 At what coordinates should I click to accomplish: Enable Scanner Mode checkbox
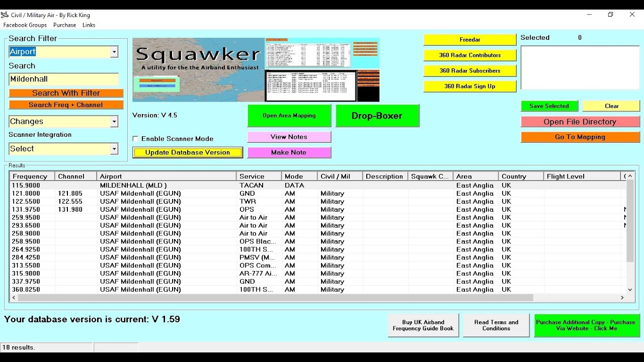[135, 139]
